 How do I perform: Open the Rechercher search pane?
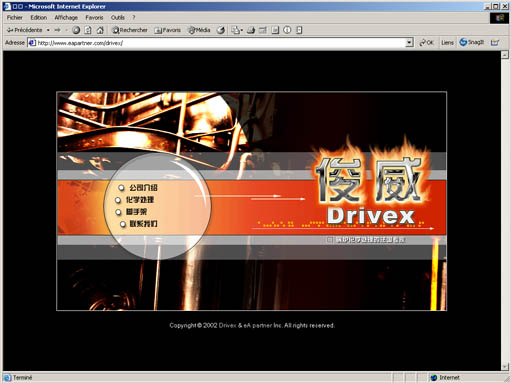click(x=130, y=30)
